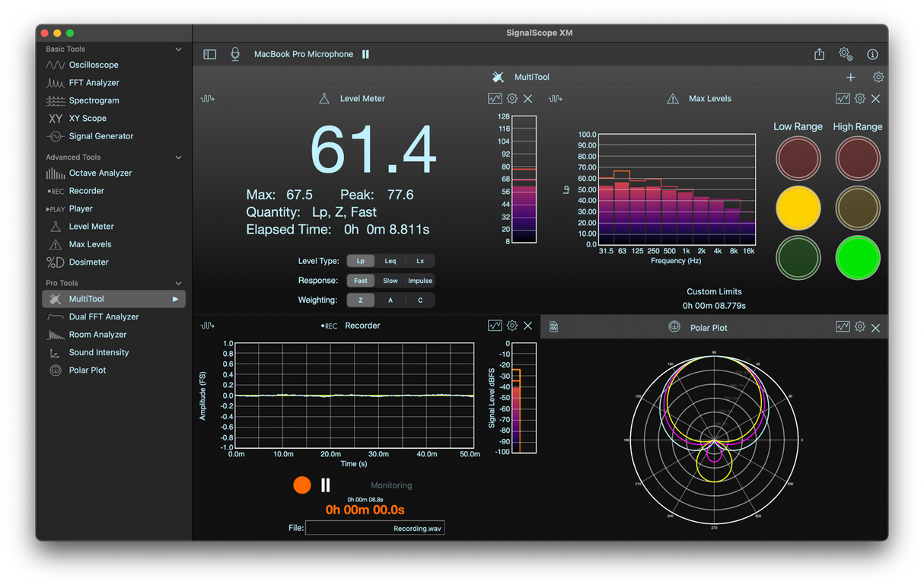
Task: Pause the audio input stream
Action: 365,54
